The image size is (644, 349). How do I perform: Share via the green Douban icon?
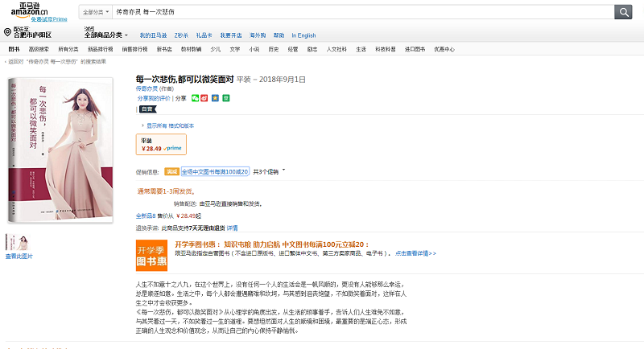point(226,97)
